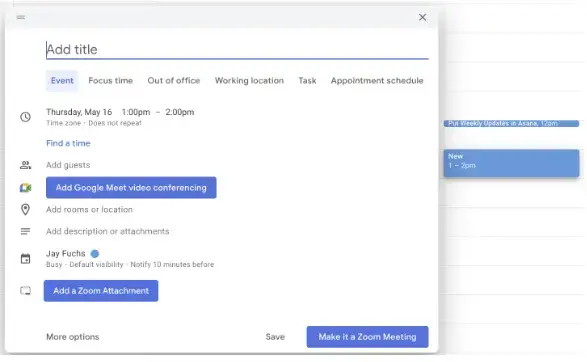
Task: Focus the Add title field
Action: [237, 49]
